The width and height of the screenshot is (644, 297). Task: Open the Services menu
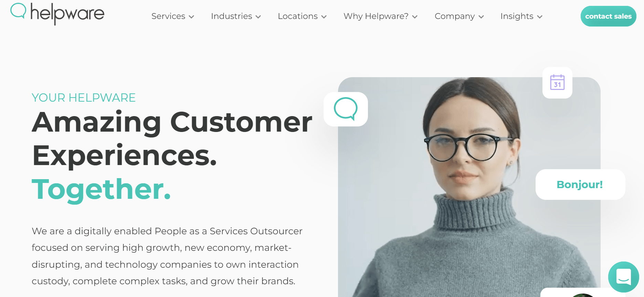point(173,16)
